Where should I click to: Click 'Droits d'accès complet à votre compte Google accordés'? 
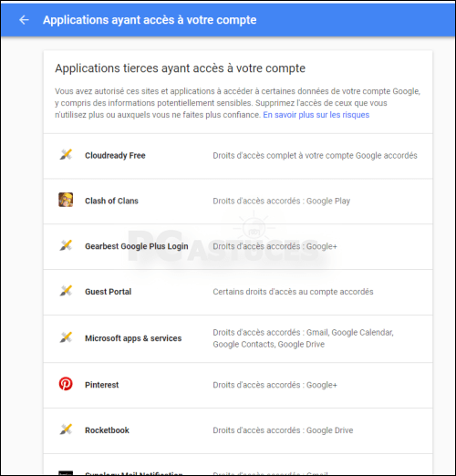click(x=315, y=156)
